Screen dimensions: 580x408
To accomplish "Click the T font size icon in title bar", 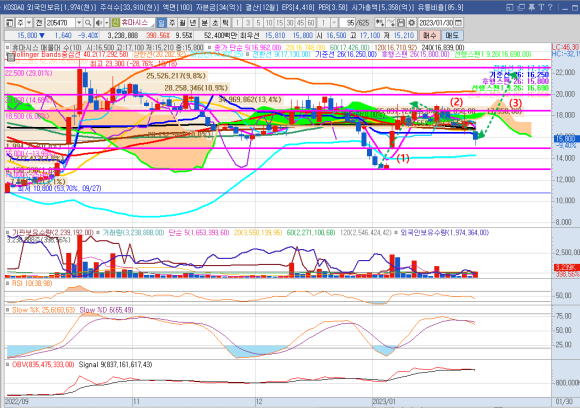I will (x=541, y=7).
